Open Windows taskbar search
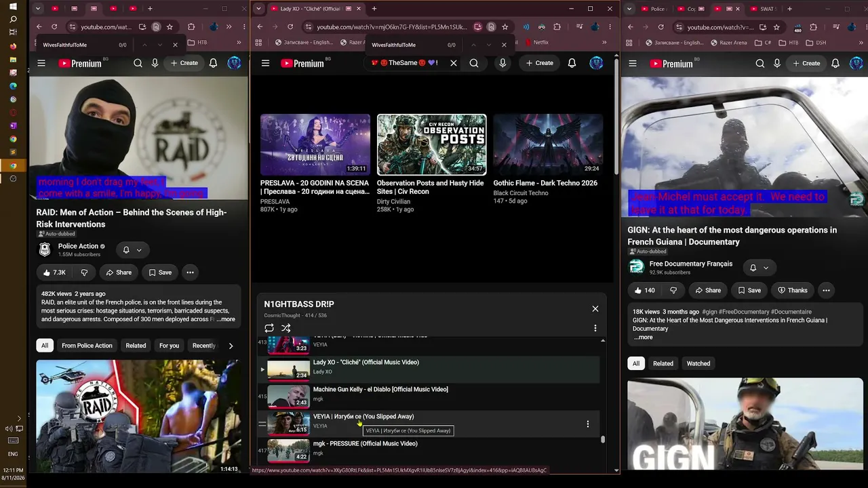 [13, 19]
